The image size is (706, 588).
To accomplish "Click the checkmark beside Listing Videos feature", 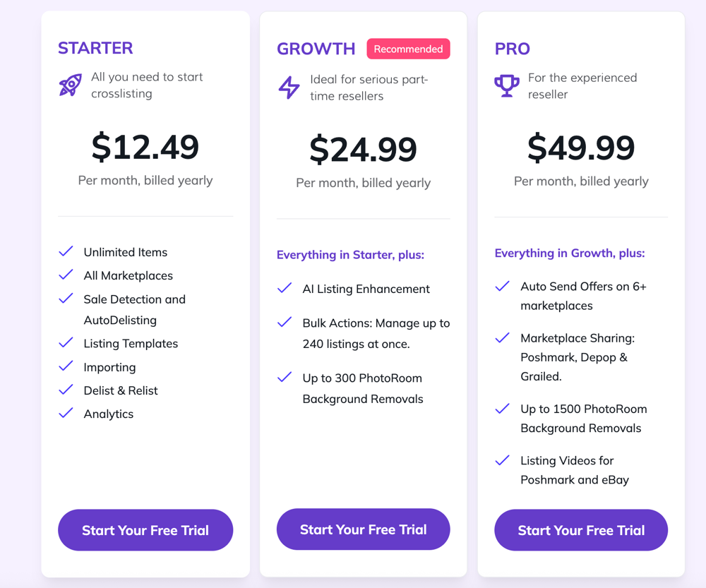I will pos(503,460).
